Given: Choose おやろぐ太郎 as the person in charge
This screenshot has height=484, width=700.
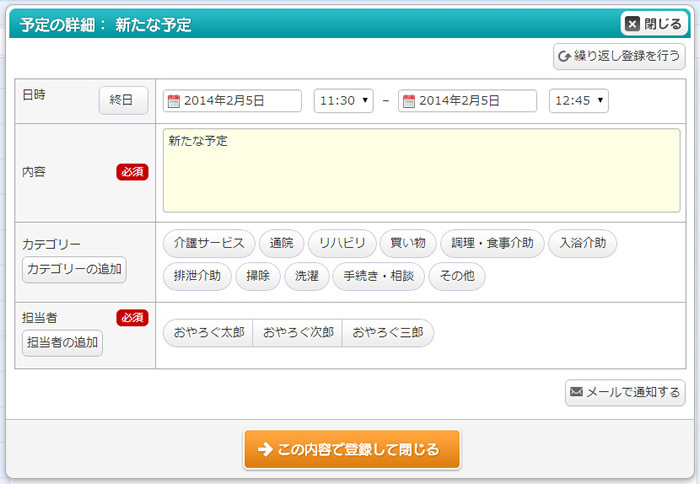Looking at the screenshot, I should click(208, 333).
